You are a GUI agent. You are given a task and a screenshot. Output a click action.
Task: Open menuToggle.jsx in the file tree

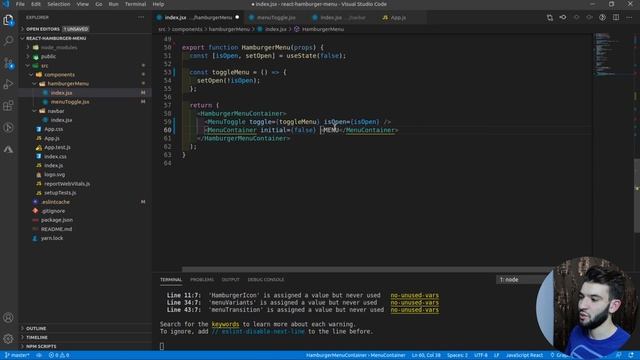[70, 102]
